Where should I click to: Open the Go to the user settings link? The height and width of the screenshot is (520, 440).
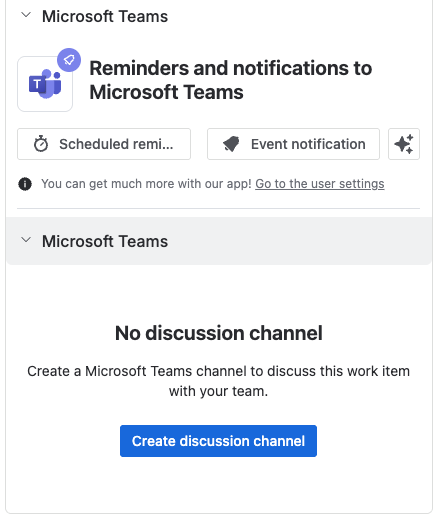(320, 184)
